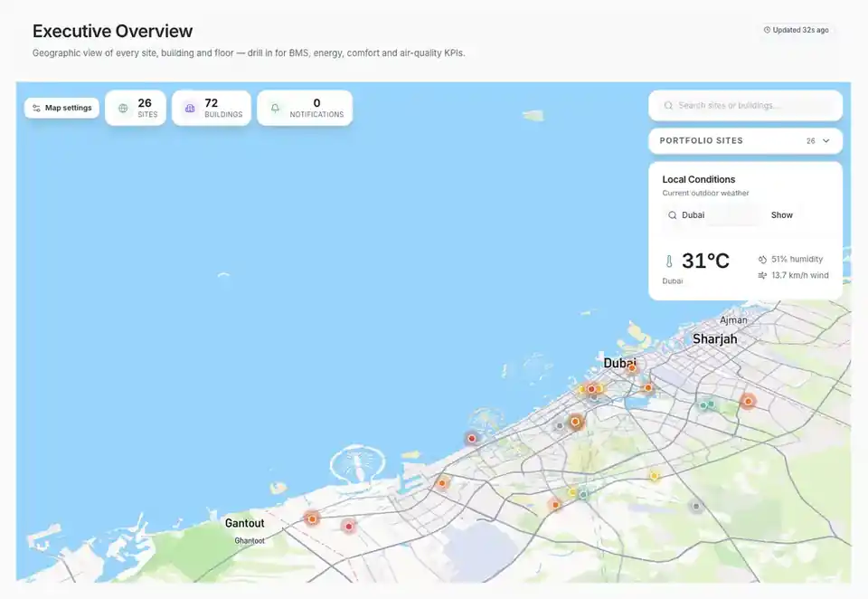Click the Local Conditions heading
Image resolution: width=868 pixels, height=599 pixels.
coord(699,179)
